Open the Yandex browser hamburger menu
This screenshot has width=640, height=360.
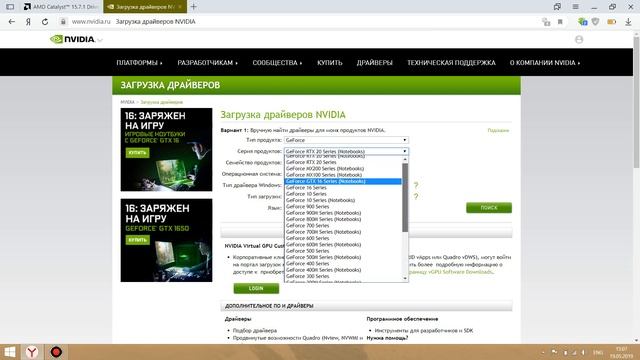576,7
